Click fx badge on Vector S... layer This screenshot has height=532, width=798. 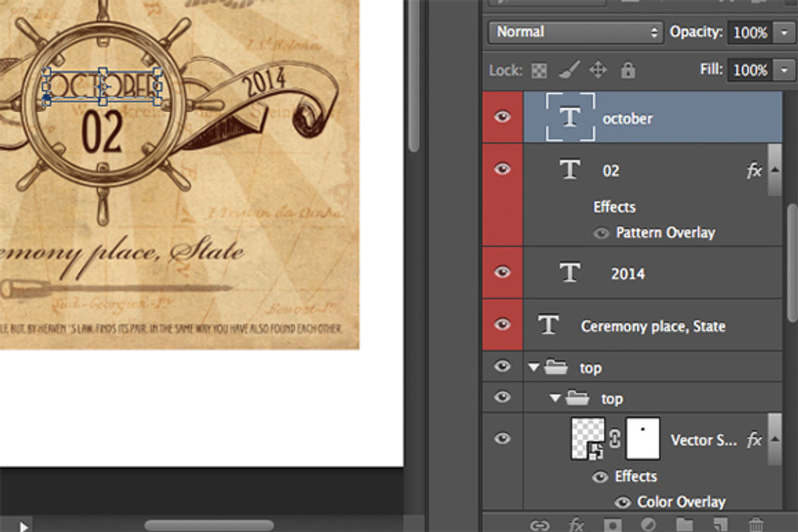coord(754,440)
